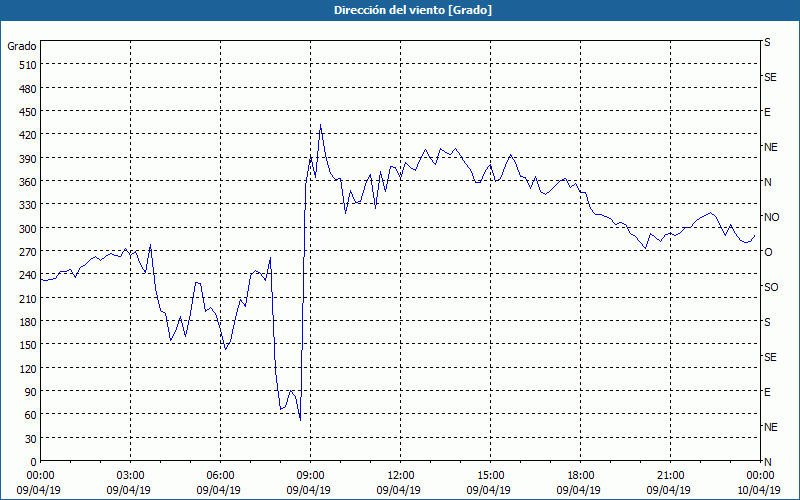Click the '21:00' time axis label
Screen dimensions: 800x500
click(x=670, y=476)
